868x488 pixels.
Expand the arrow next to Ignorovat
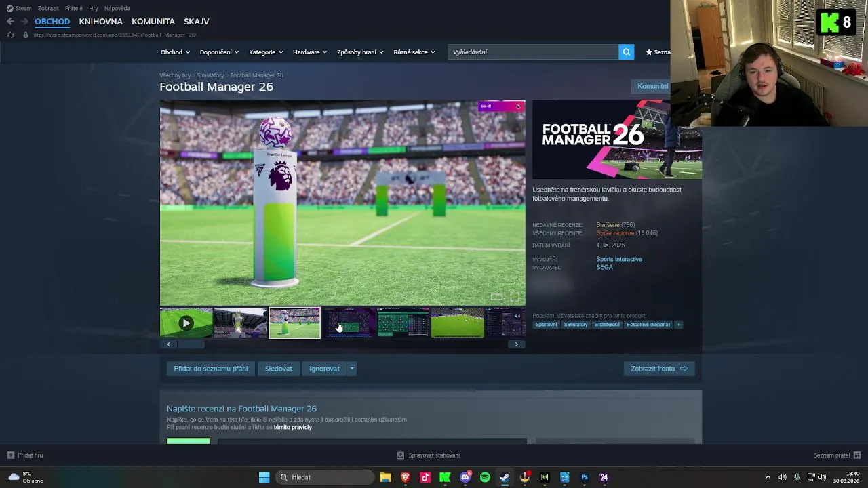click(351, 369)
